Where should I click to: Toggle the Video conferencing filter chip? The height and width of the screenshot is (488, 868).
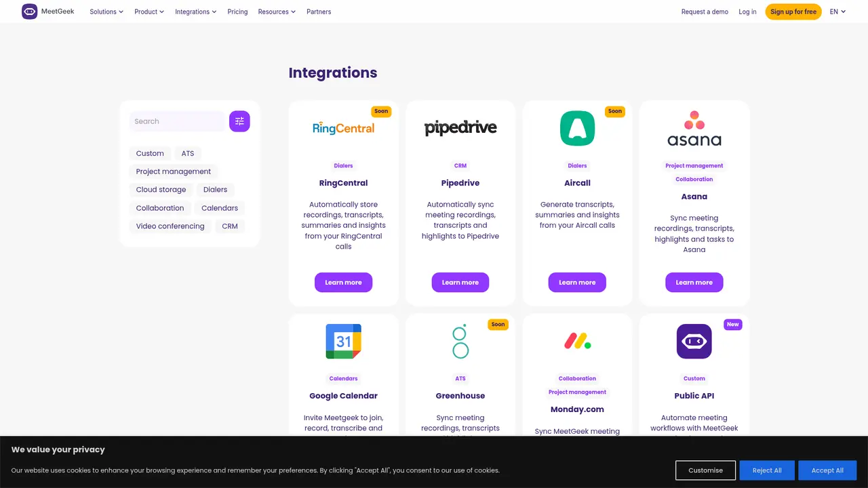[x=170, y=226]
